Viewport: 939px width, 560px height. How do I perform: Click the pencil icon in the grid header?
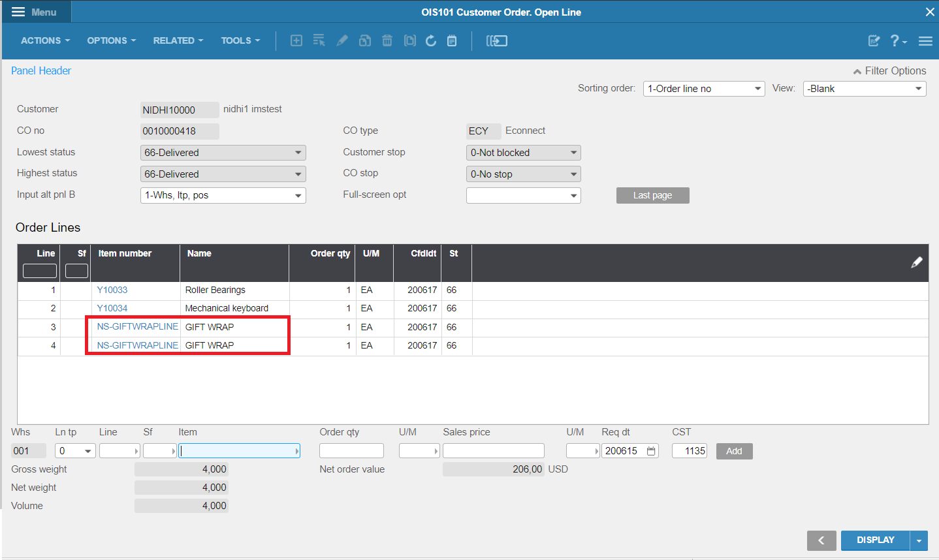(917, 262)
